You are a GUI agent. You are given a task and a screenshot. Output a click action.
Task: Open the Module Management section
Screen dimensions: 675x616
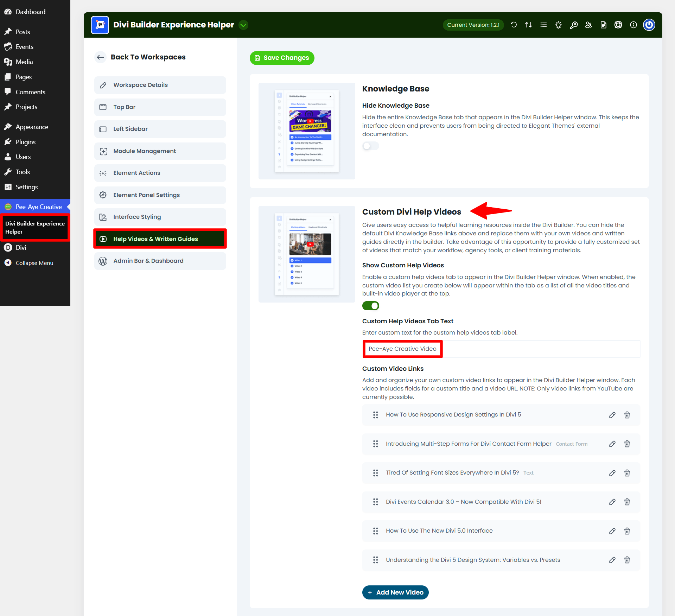point(160,151)
